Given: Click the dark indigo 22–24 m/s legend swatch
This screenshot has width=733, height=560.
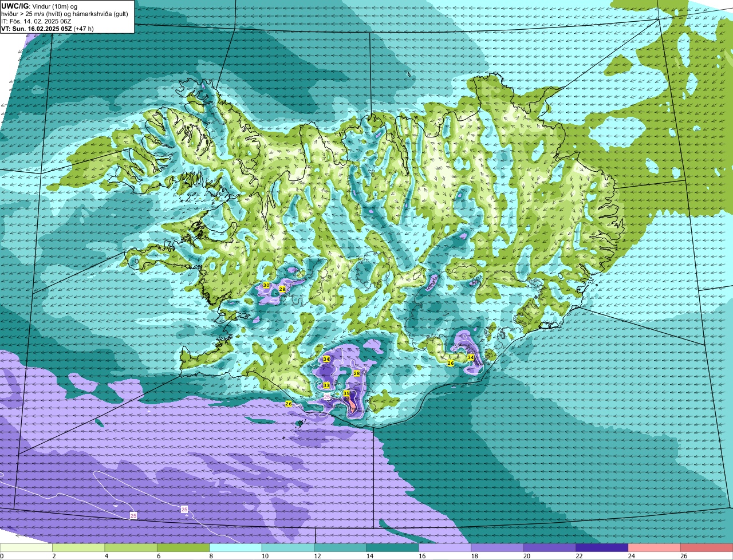Looking at the screenshot, I should pos(602,547).
